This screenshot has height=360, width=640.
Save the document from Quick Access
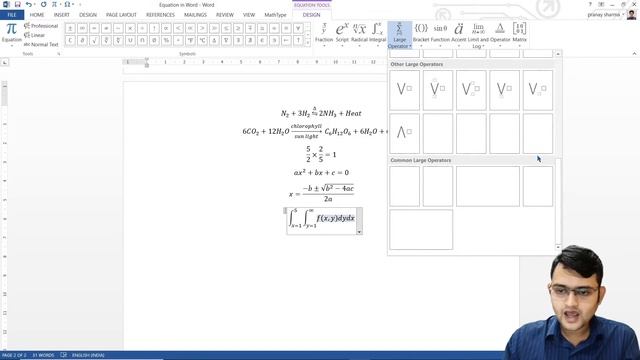[x=17, y=4]
